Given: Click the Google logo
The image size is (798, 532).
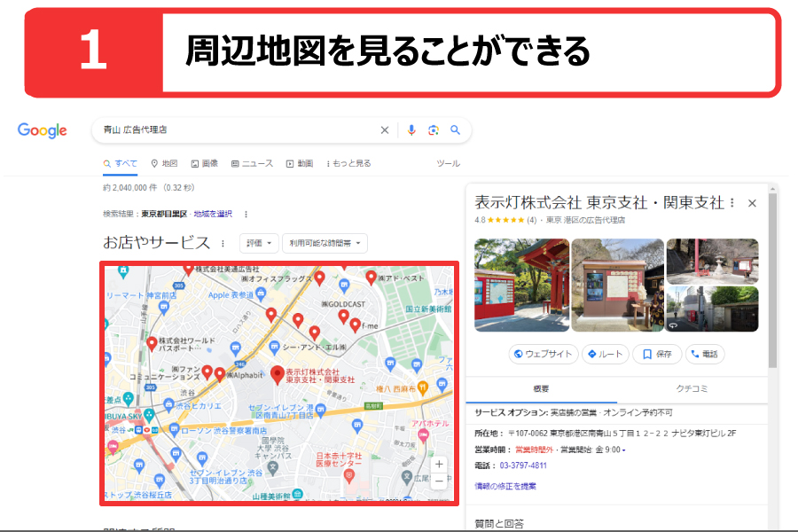Looking at the screenshot, I should 43,130.
